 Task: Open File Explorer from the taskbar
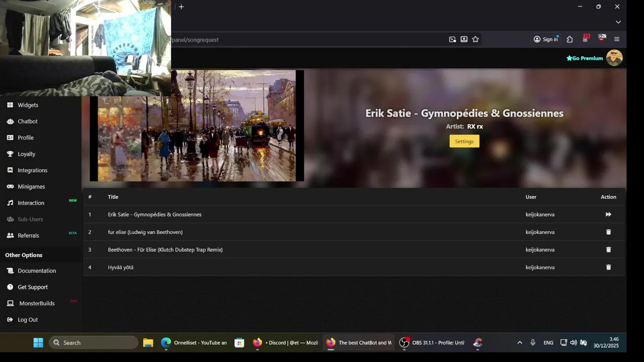(x=148, y=342)
